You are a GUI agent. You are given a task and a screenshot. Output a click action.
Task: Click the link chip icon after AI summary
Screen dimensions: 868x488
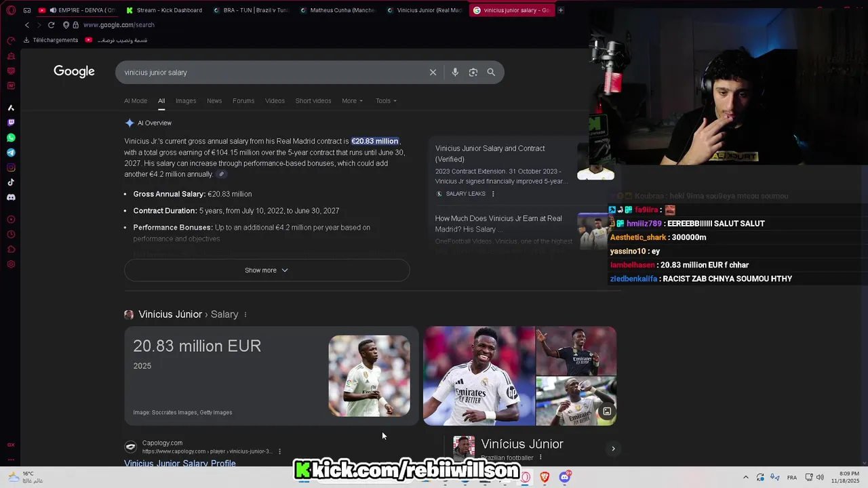221,174
